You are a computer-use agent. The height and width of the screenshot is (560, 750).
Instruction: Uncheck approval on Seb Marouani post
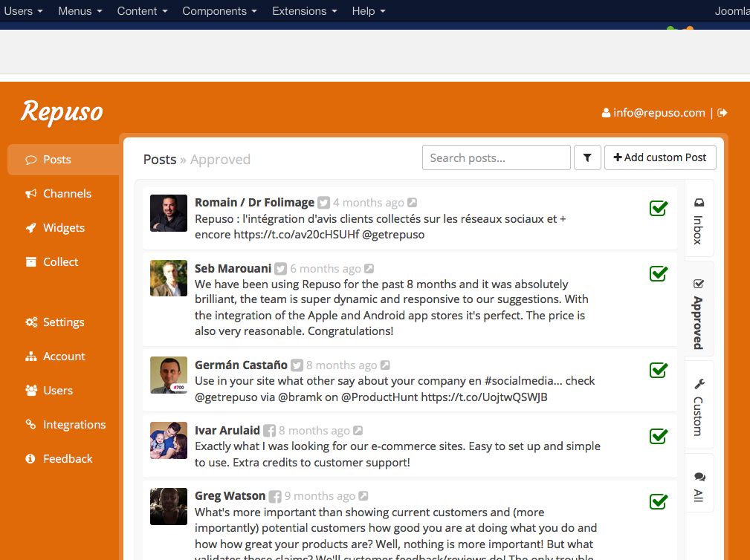pyautogui.click(x=659, y=273)
